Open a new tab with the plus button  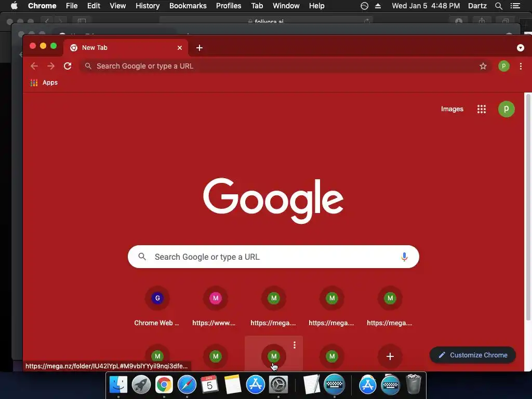pyautogui.click(x=199, y=48)
